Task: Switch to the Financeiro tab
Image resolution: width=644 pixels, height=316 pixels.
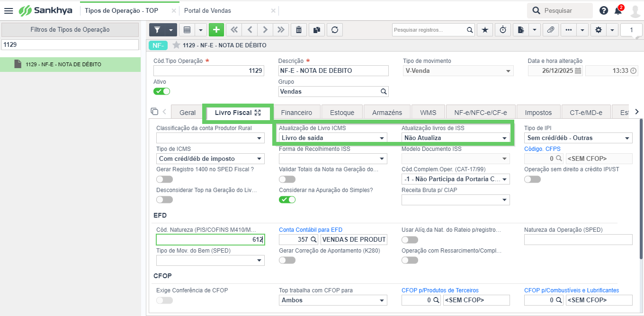Action: 296,113
